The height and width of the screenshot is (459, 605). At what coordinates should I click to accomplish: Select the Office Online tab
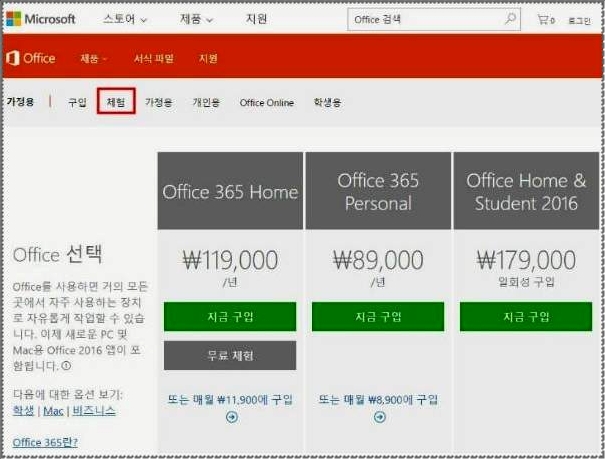267,103
